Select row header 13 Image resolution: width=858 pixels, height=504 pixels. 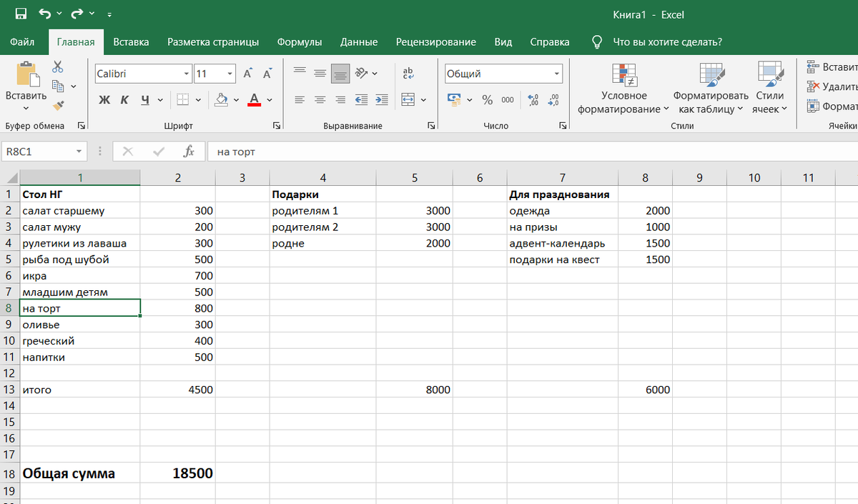point(9,390)
